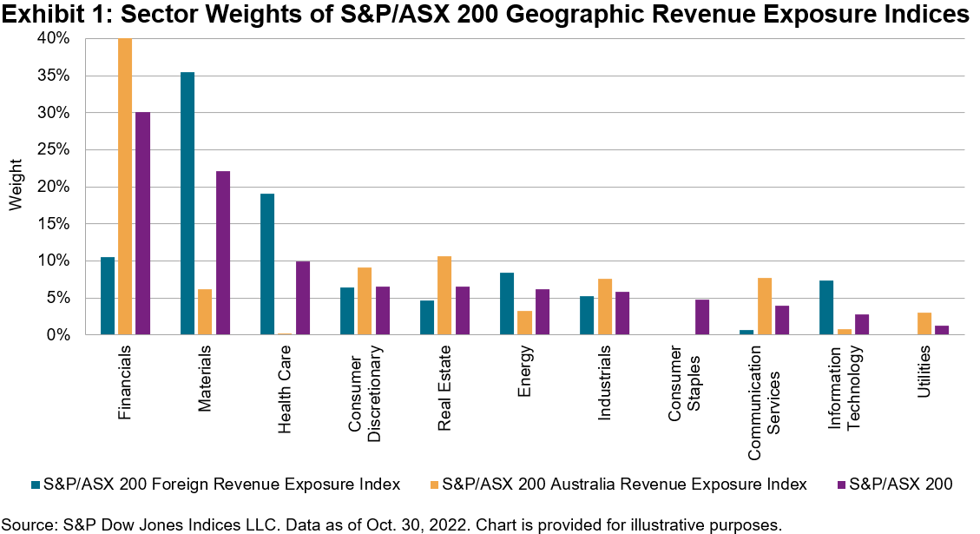The image size is (980, 534).
Task: Select the teal Materials bar
Action: click(187, 203)
